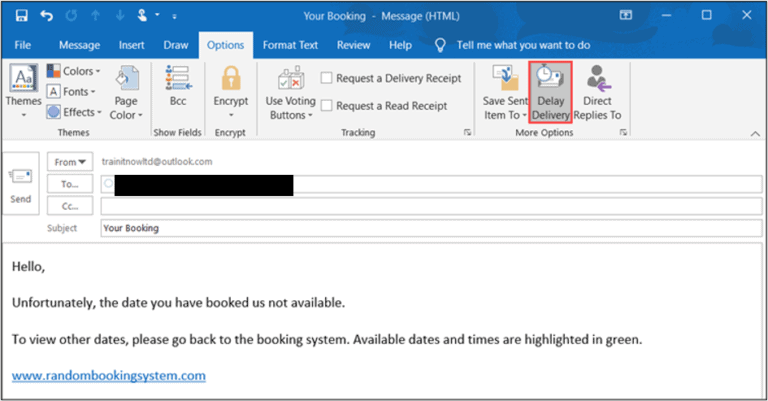Go to previous item with up arrow
Viewport: 768px width, 401px height.
click(96, 16)
